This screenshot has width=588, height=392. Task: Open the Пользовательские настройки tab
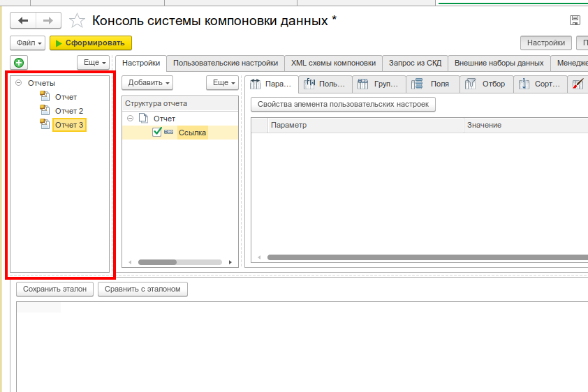point(226,63)
